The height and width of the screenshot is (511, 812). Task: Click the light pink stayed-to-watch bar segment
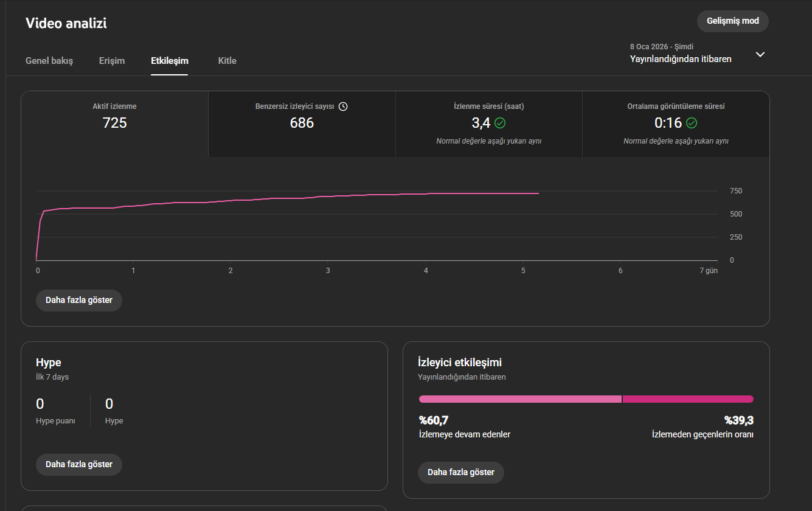point(520,399)
